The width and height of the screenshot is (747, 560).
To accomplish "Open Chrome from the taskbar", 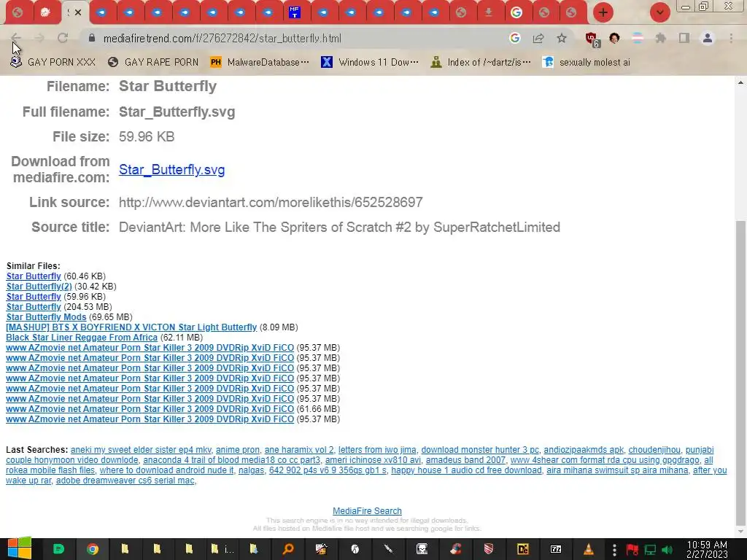I will coord(93,549).
